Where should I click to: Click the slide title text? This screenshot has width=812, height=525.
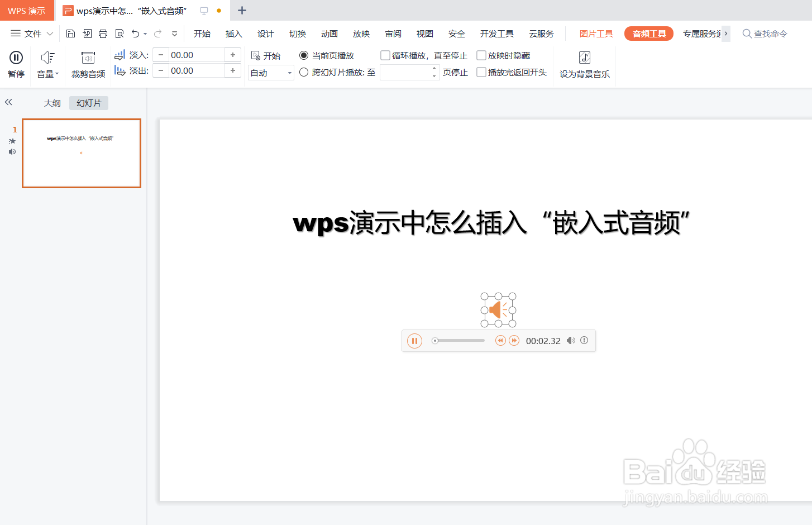pos(491,223)
